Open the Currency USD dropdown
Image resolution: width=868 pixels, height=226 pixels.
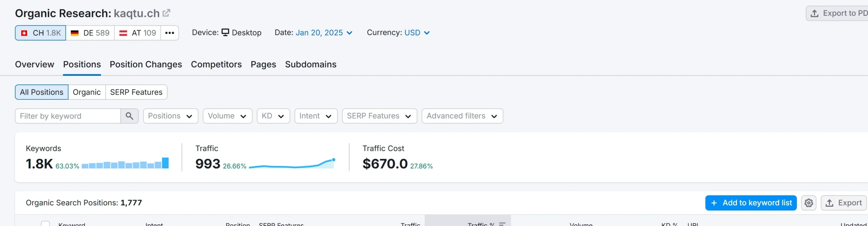[x=417, y=33]
